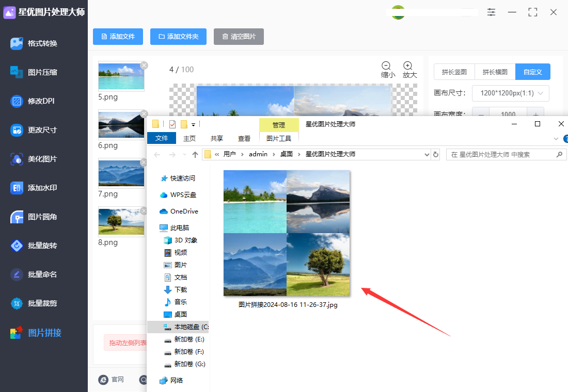Click admin in Explorer address path
Viewport: 568px width, 392px height.
[258, 154]
